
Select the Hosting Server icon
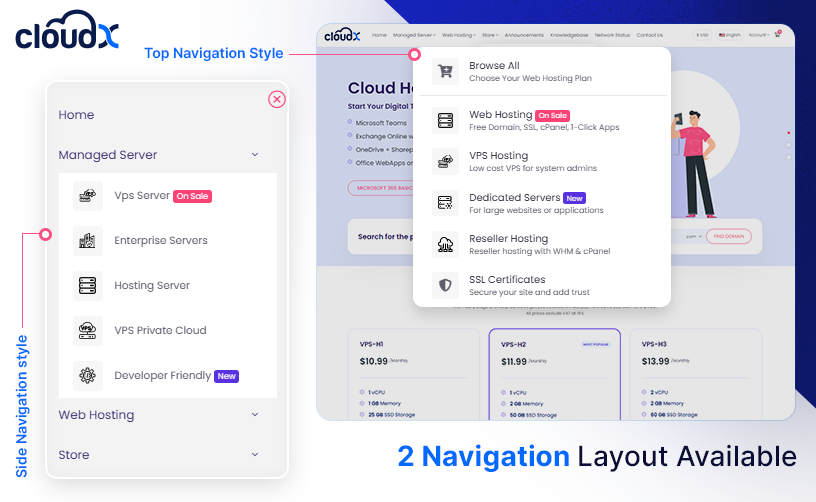pyautogui.click(x=88, y=286)
